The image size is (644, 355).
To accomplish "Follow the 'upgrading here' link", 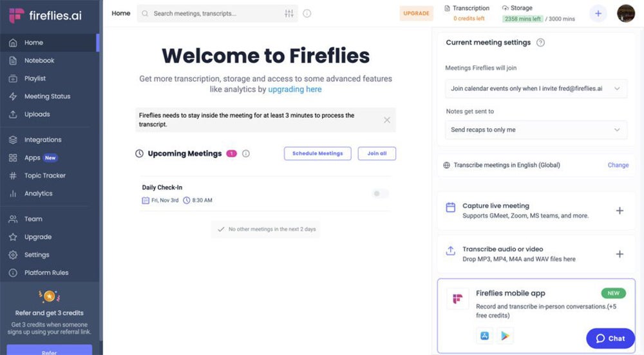I will (x=295, y=90).
